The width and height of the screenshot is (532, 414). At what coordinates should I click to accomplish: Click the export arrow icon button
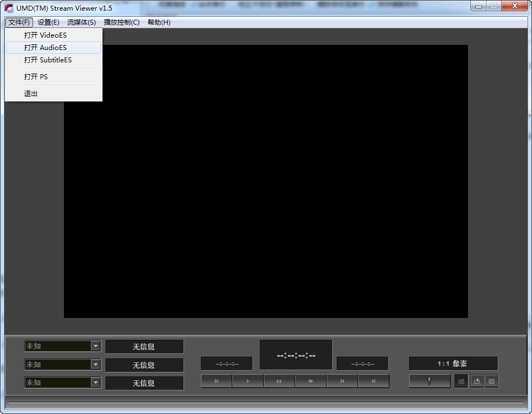coord(476,381)
